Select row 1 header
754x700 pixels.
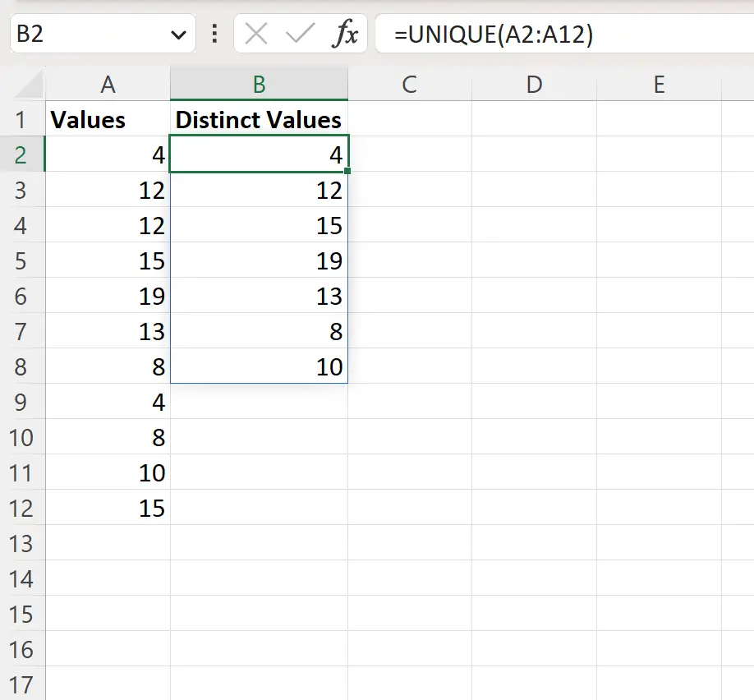(x=21, y=120)
